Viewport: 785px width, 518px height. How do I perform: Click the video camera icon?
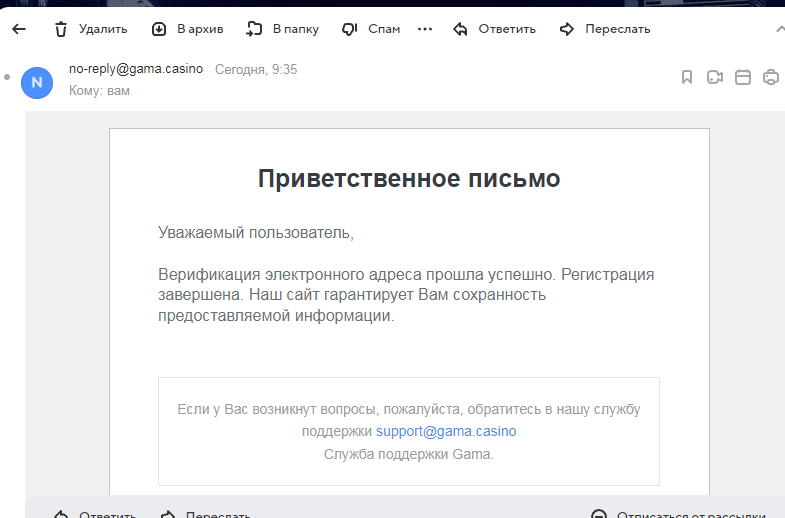715,77
